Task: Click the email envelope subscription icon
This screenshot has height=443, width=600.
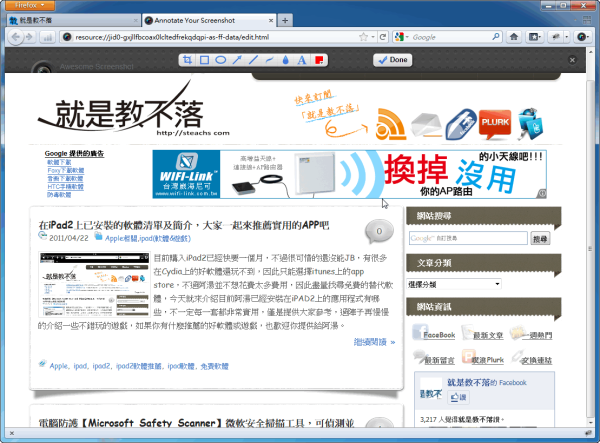Action: [427, 125]
